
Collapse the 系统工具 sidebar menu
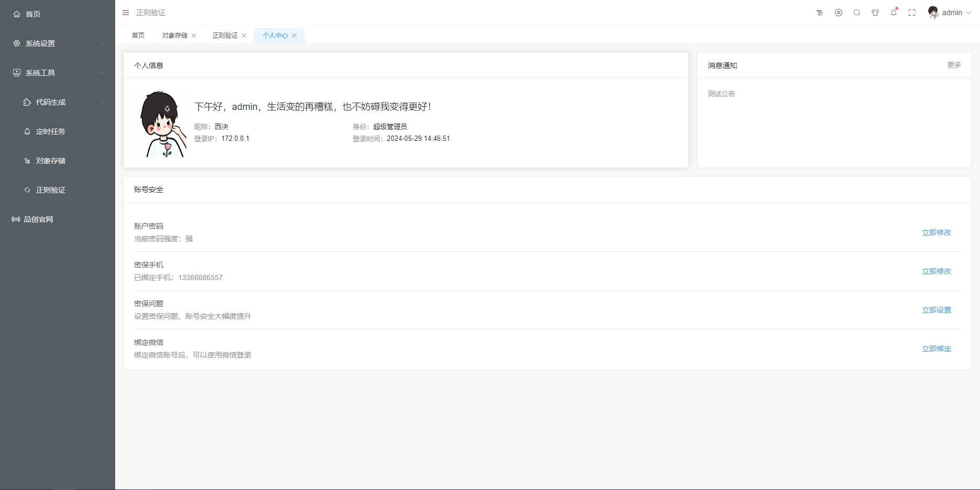(58, 73)
